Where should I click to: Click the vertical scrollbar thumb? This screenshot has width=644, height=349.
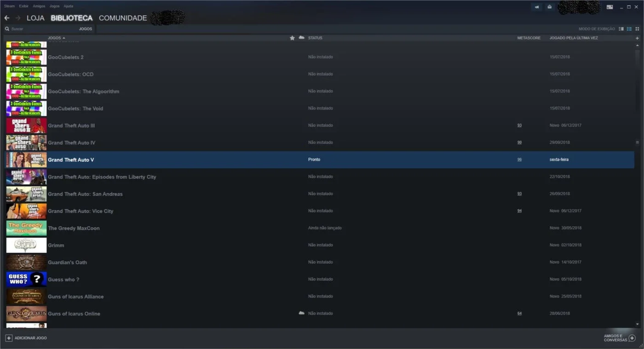click(637, 142)
